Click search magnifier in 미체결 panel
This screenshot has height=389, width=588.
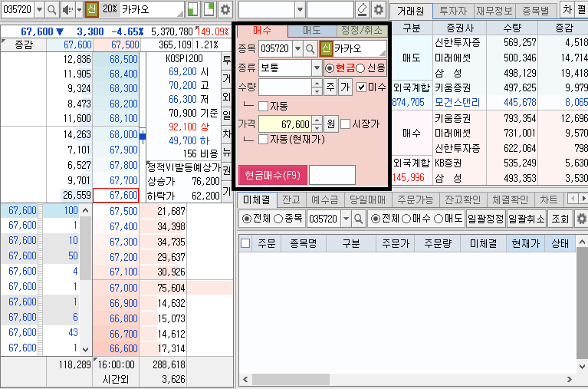pos(358,219)
